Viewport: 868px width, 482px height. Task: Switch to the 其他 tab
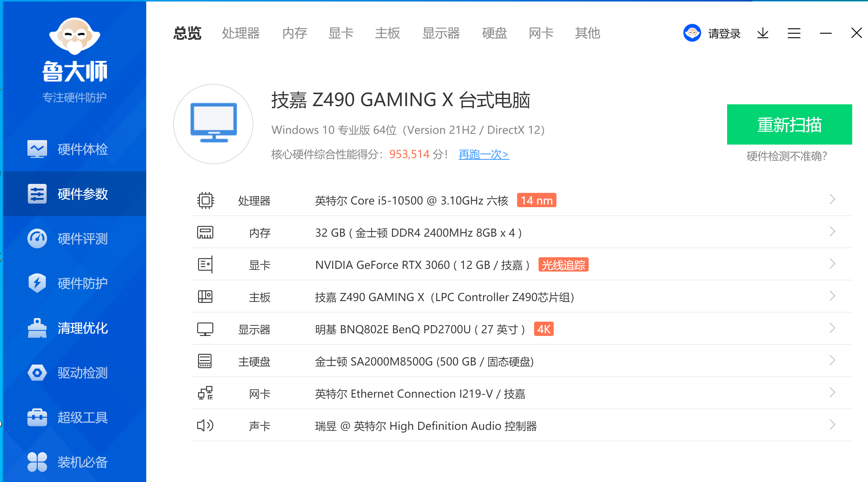click(588, 33)
